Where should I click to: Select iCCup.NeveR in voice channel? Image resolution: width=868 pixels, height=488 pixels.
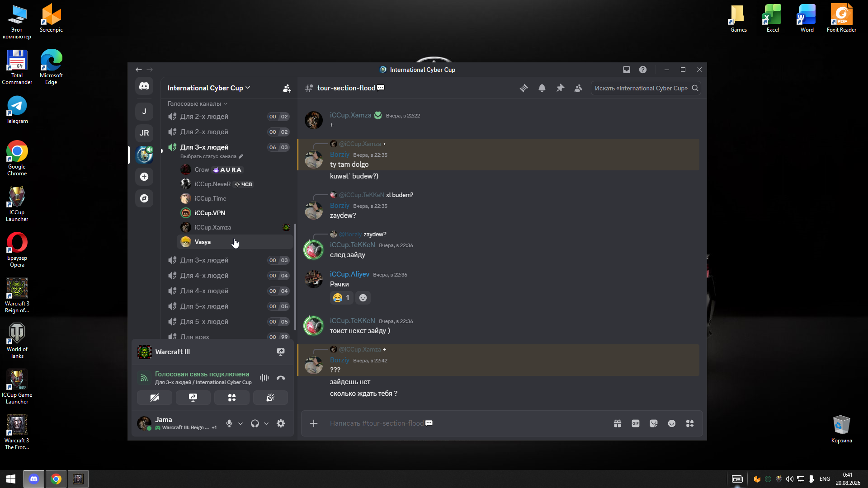point(235,184)
